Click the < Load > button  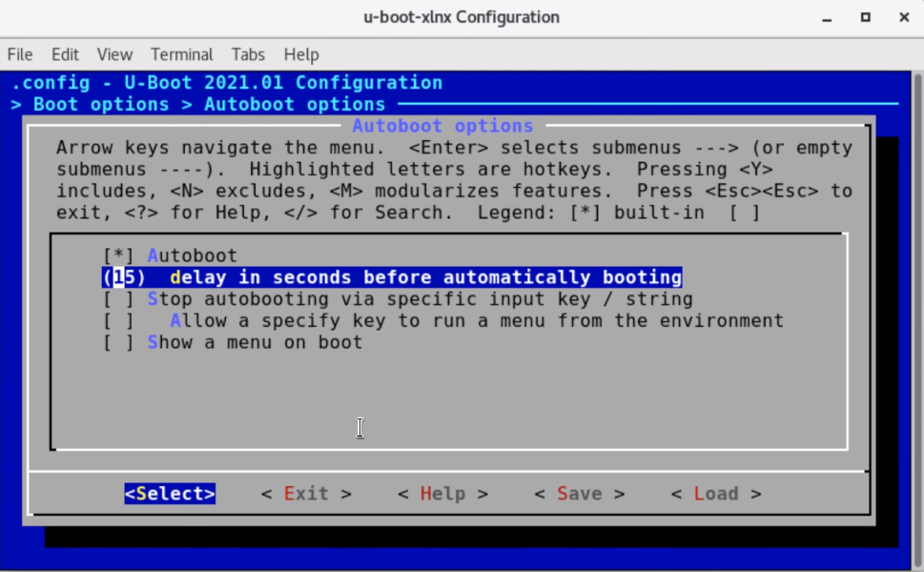tap(716, 494)
